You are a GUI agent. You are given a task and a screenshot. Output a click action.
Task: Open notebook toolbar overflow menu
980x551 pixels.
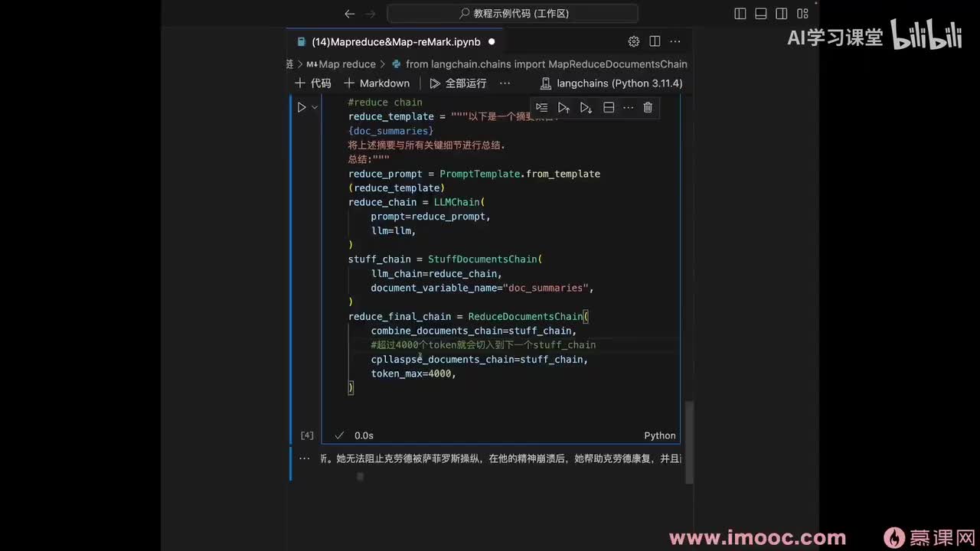pos(505,83)
